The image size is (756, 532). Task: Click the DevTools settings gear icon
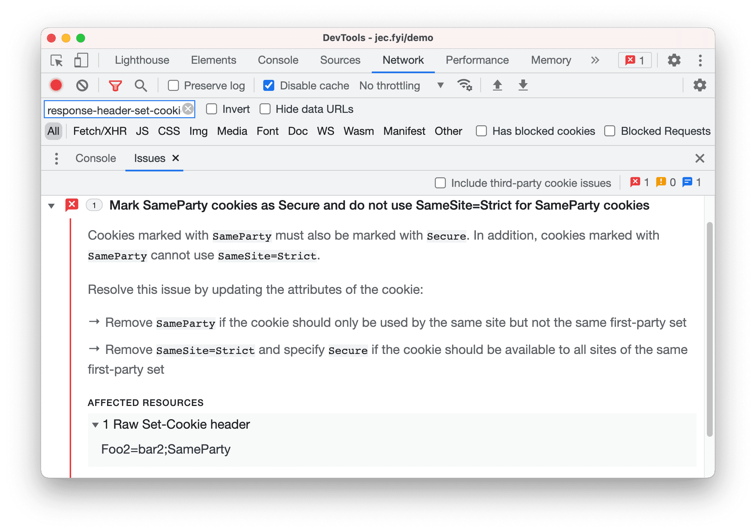coord(674,59)
